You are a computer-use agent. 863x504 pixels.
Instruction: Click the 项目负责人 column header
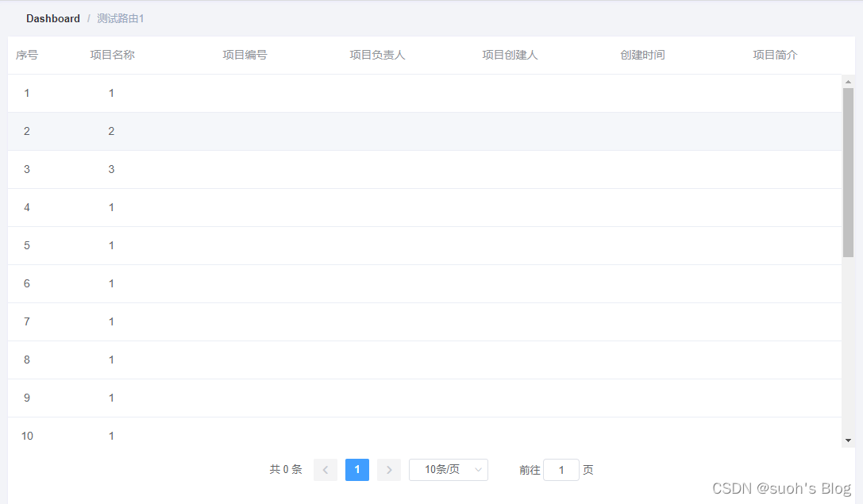376,55
